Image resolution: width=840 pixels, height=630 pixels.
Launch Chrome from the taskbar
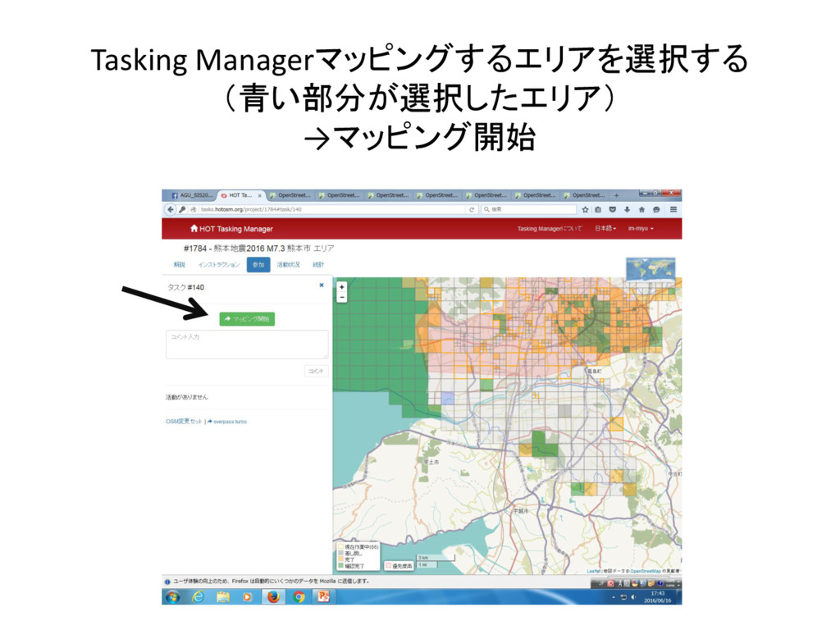click(x=299, y=597)
